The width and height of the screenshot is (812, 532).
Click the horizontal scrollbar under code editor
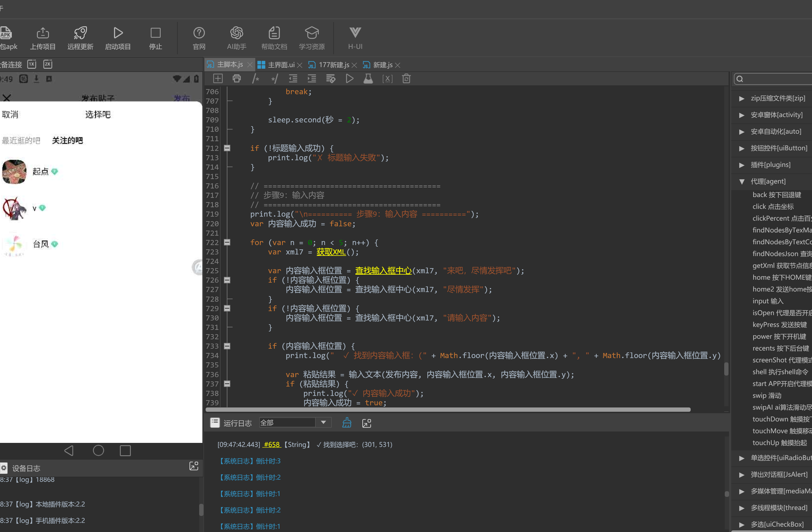[448, 410]
